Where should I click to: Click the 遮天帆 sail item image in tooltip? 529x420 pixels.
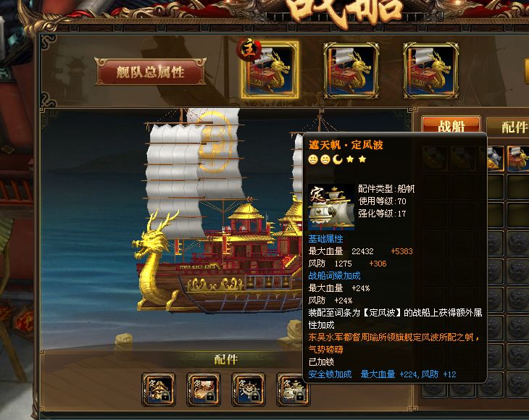pos(331,207)
